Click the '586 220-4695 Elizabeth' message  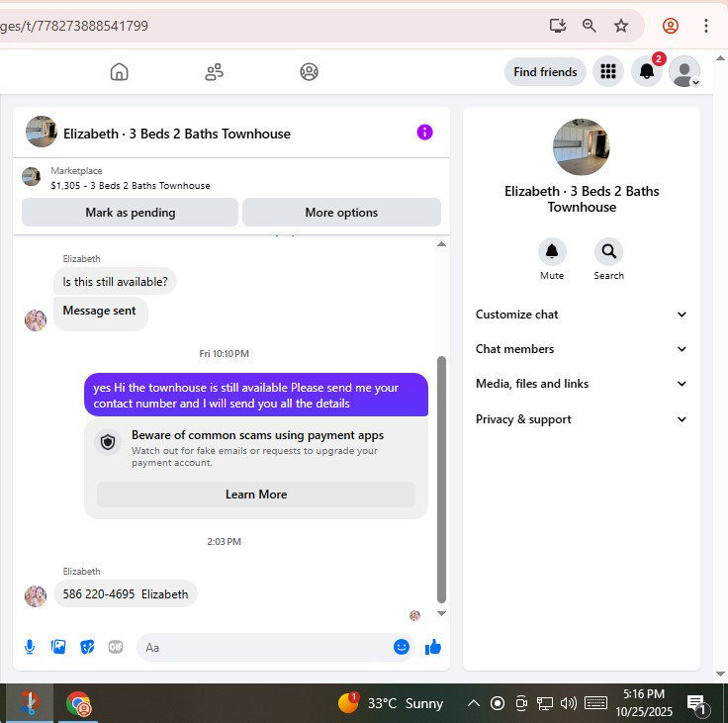tap(126, 593)
